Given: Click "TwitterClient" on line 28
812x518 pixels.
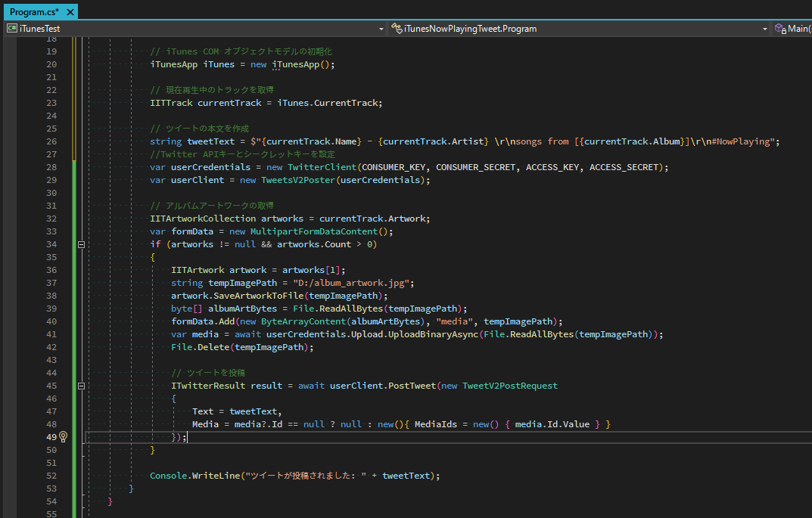Looking at the screenshot, I should coord(322,167).
